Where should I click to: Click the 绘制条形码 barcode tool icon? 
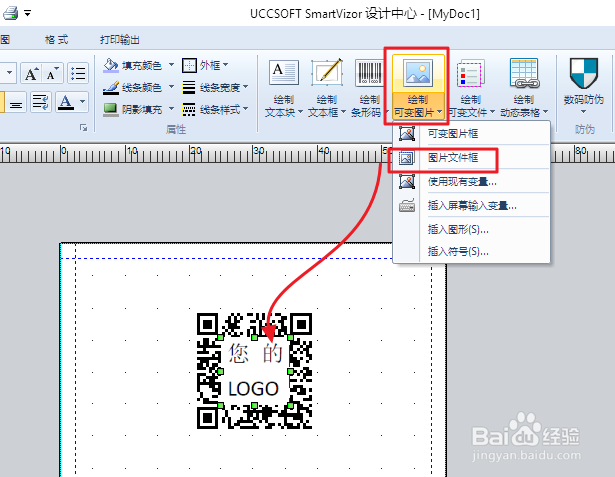[369, 73]
